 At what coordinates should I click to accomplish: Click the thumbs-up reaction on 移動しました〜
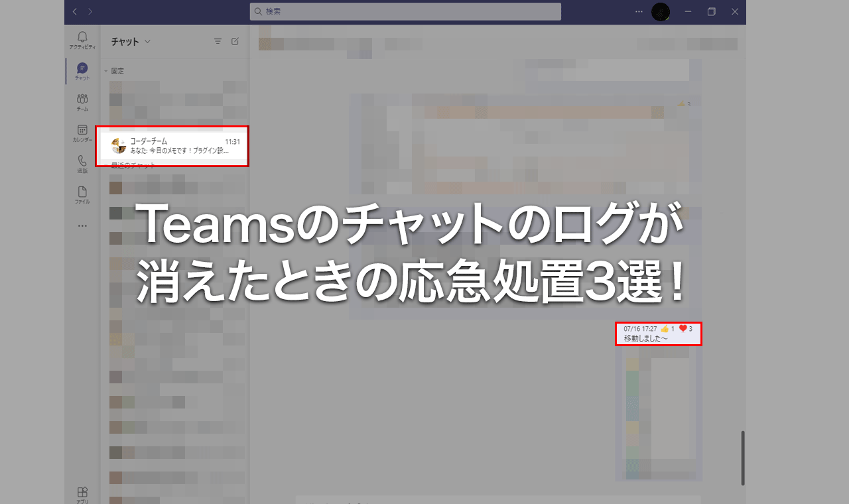(x=665, y=328)
